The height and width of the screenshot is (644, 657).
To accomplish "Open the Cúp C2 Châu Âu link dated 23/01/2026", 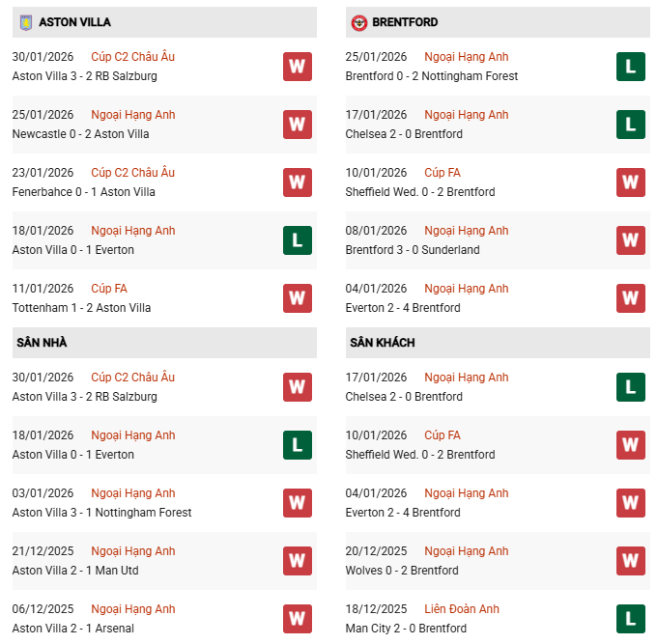I will (132, 173).
